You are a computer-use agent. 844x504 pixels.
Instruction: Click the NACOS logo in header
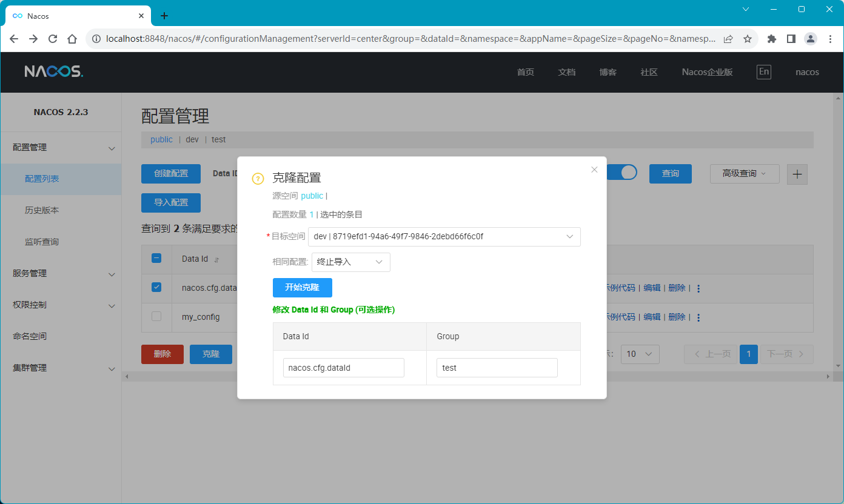tap(53, 71)
